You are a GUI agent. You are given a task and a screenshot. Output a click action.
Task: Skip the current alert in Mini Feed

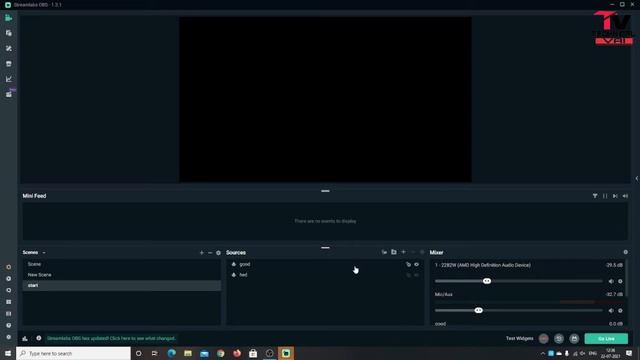point(615,196)
